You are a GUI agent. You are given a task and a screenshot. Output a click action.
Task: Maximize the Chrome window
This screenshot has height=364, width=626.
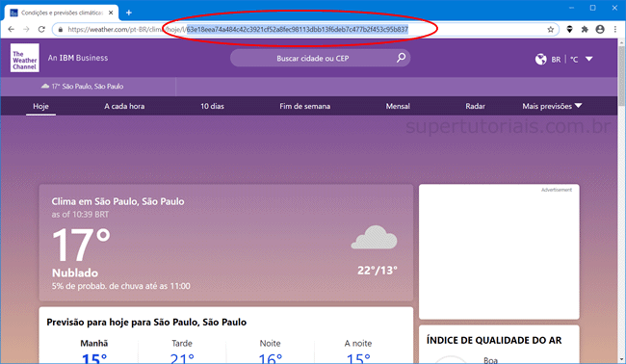pyautogui.click(x=593, y=8)
